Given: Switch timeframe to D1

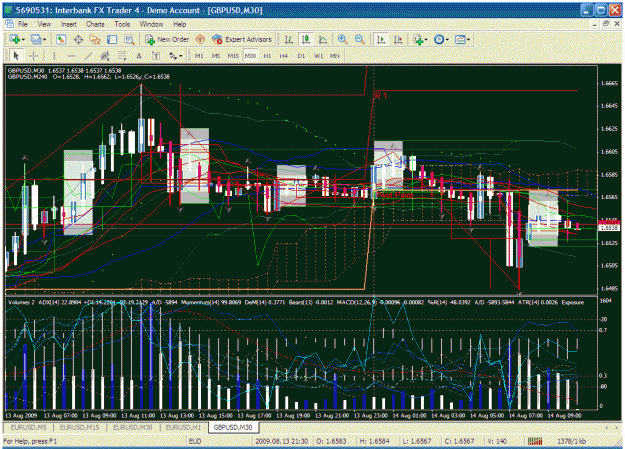Looking at the screenshot, I should pos(301,56).
